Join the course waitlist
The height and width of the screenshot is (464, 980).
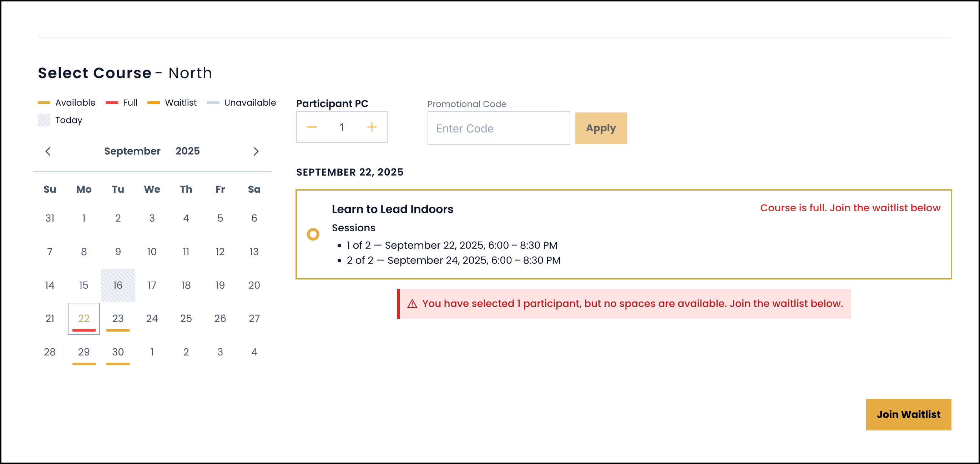(908, 414)
